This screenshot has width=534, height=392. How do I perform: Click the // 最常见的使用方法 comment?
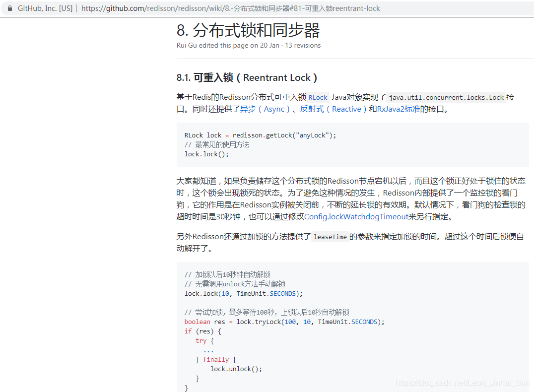click(217, 145)
